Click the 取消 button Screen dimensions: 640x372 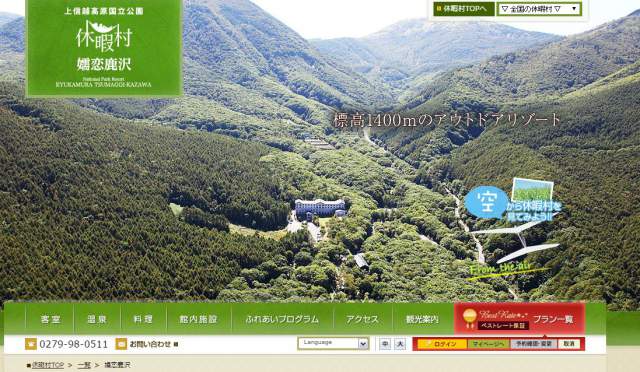pyautogui.click(x=569, y=344)
